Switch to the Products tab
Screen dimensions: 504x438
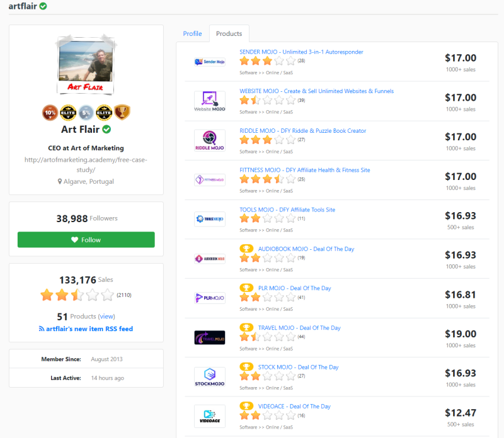(x=229, y=33)
